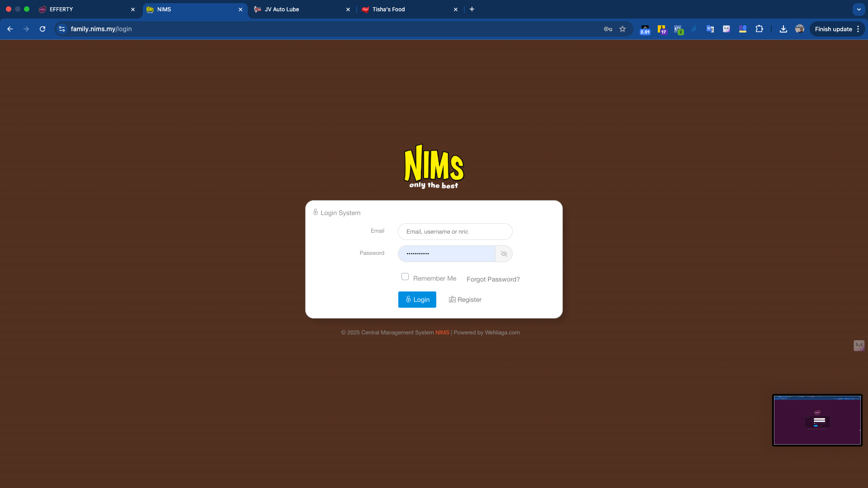Image resolution: width=868 pixels, height=488 pixels.
Task: Click the Login System heading text
Action: [340, 213]
